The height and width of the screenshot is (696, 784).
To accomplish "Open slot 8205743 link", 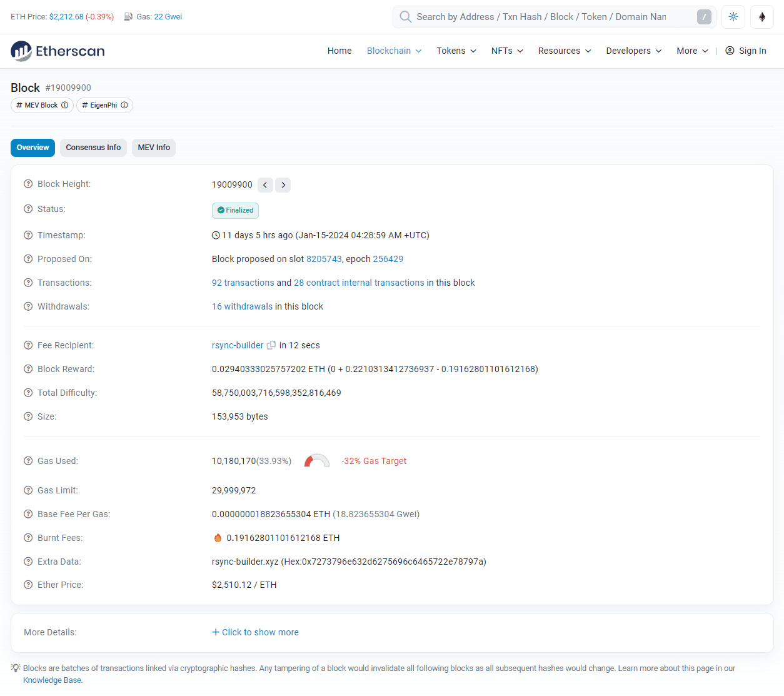I will 324,259.
